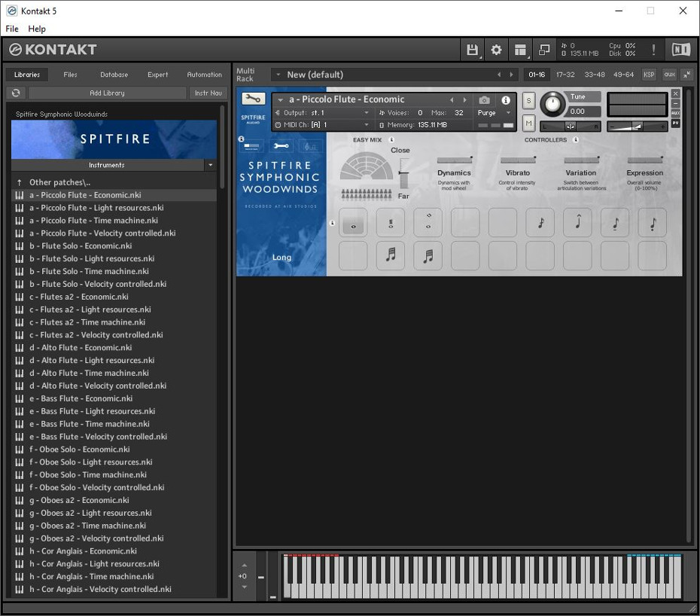Image resolution: width=700 pixels, height=616 pixels.
Task: Select the staccato note articulation in last top slot
Action: click(x=653, y=222)
